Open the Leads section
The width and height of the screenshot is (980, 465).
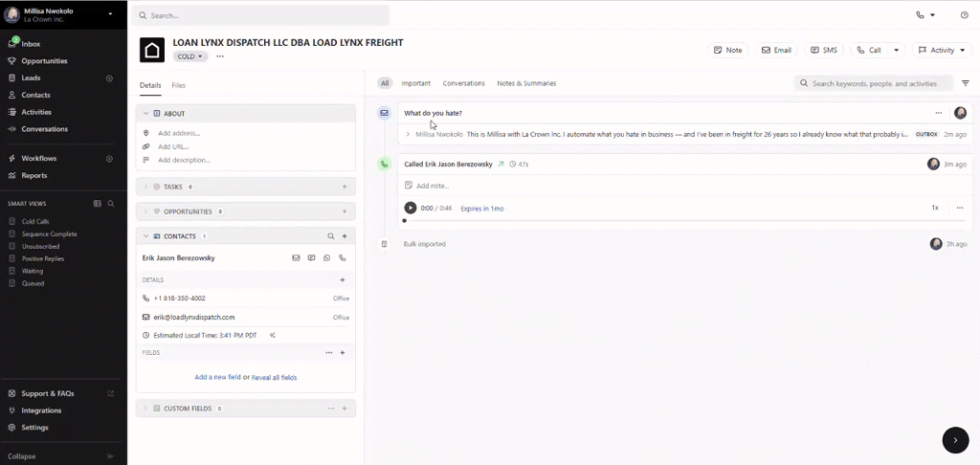31,78
